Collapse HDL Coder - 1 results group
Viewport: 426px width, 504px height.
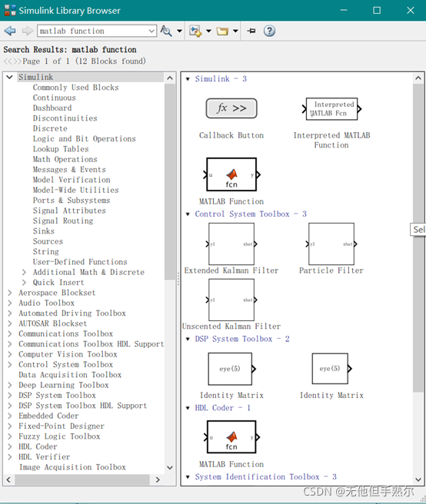point(188,408)
